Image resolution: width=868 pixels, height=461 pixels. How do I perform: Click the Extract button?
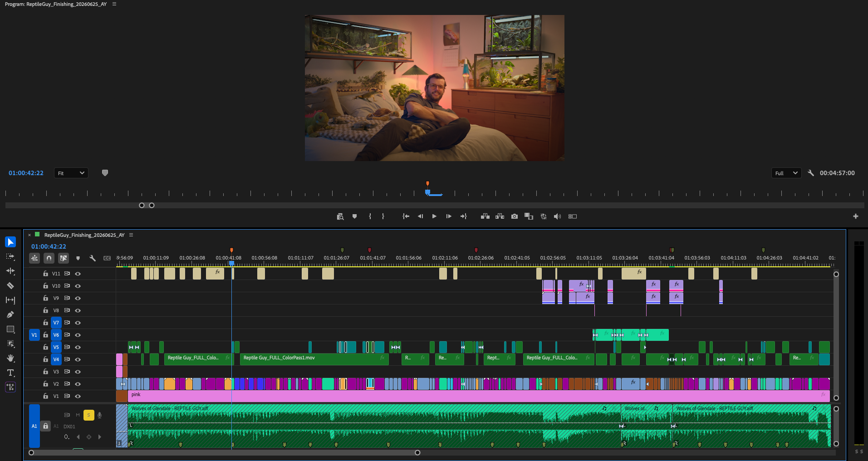coord(500,216)
